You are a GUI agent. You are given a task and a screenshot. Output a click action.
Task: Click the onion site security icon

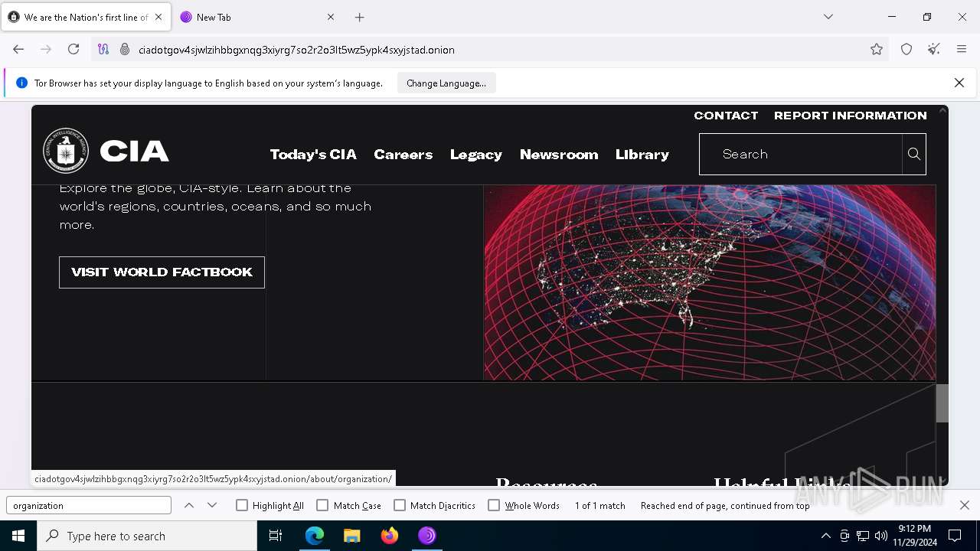125,49
